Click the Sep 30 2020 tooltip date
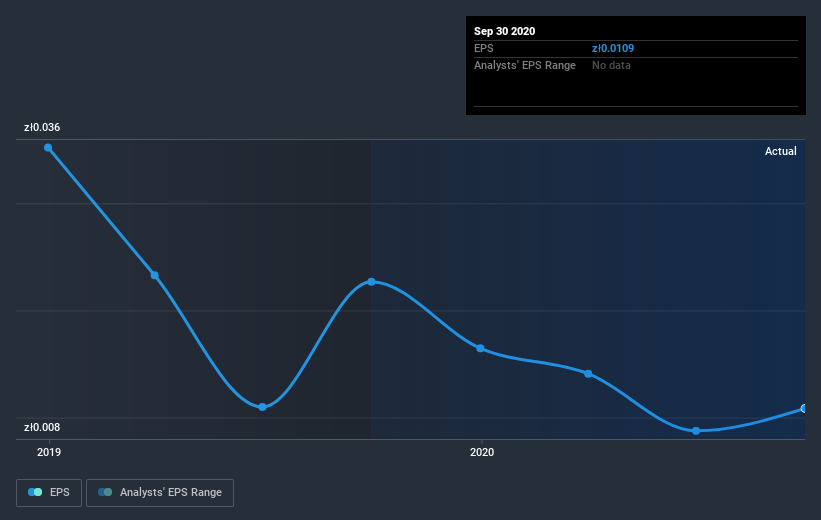This screenshot has width=821, height=520. (504, 31)
